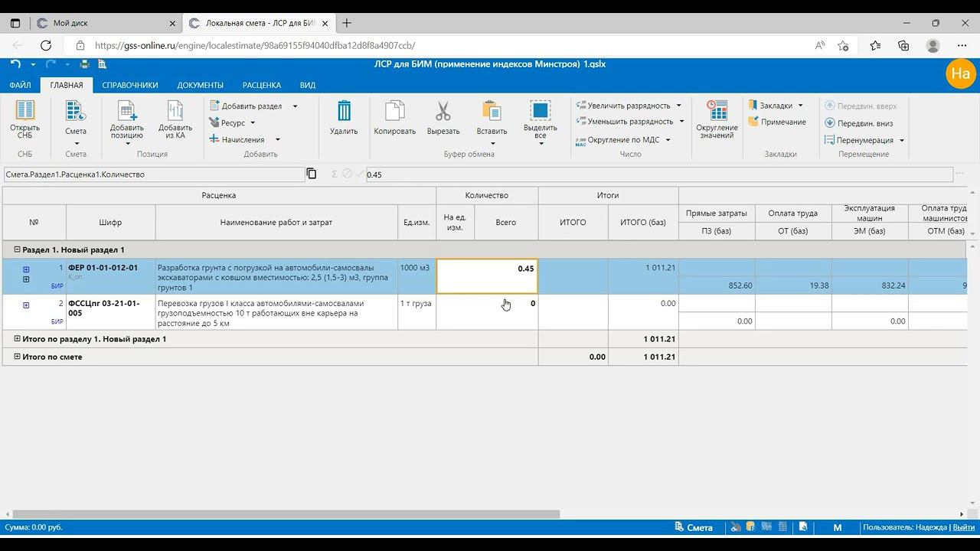Screen dimensions: 980x551
Task: Click the Edge tab actions icon
Action: (x=15, y=23)
